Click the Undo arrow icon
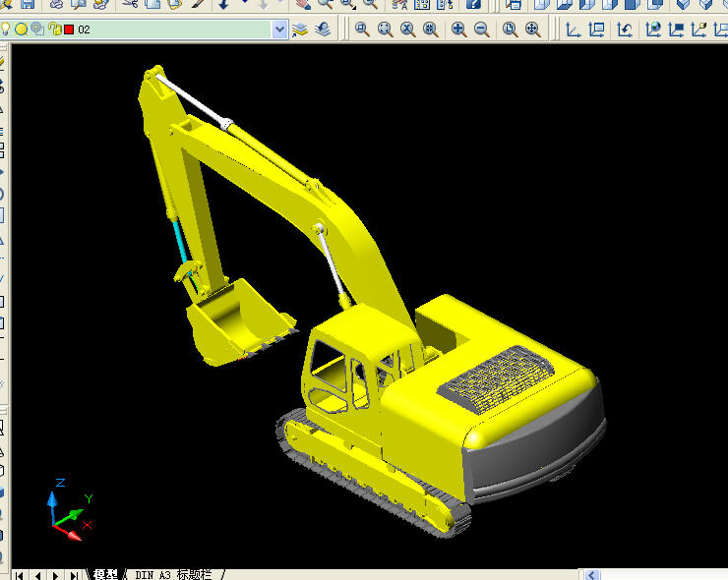Viewport: 728px width, 580px height. coord(223,4)
